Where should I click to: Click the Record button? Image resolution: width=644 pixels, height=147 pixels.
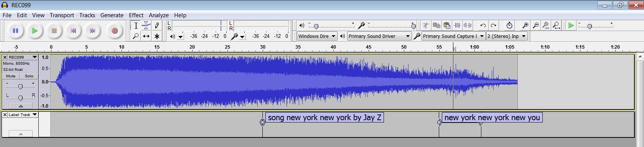tap(114, 31)
